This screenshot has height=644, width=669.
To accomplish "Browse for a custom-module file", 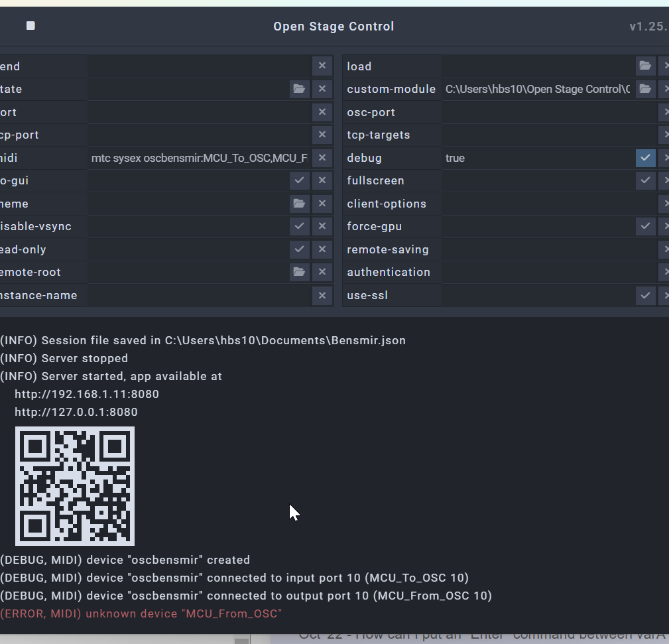I will coord(645,89).
